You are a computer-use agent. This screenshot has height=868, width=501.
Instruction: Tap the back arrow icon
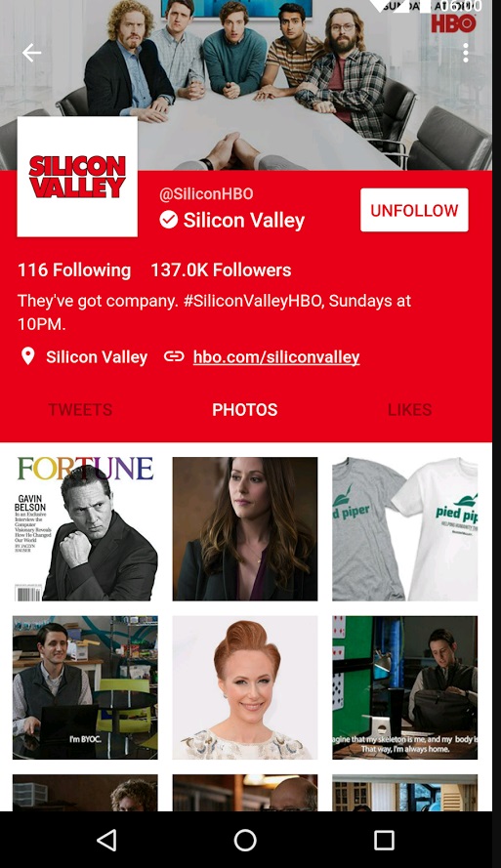point(31,53)
